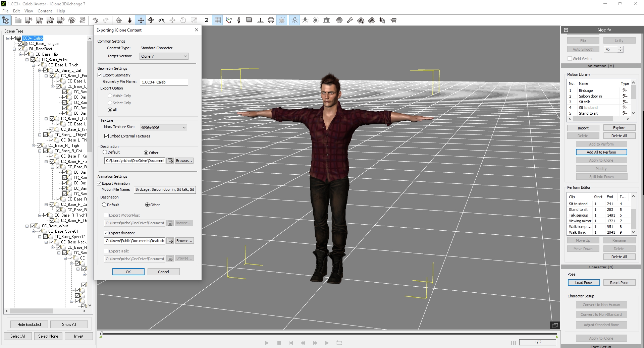Toggle the highlighted light bulb icon
Screen dimensions: 644x348
click(294, 20)
